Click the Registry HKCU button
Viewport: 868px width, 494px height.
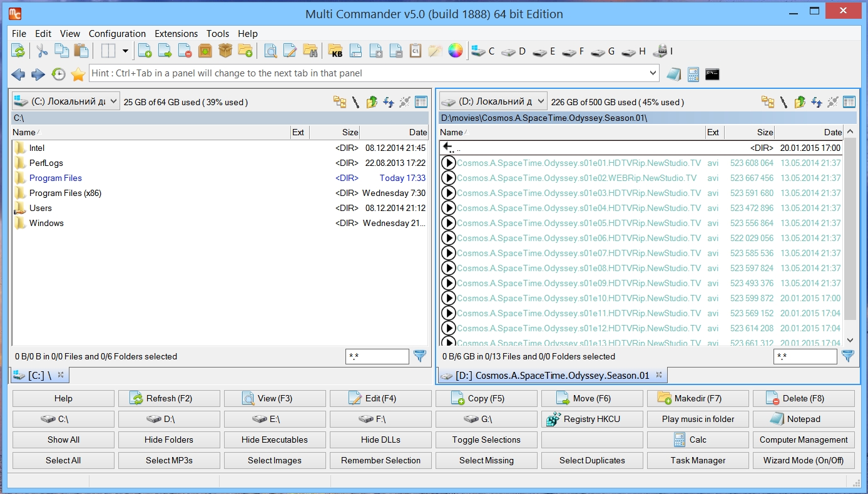[592, 419]
